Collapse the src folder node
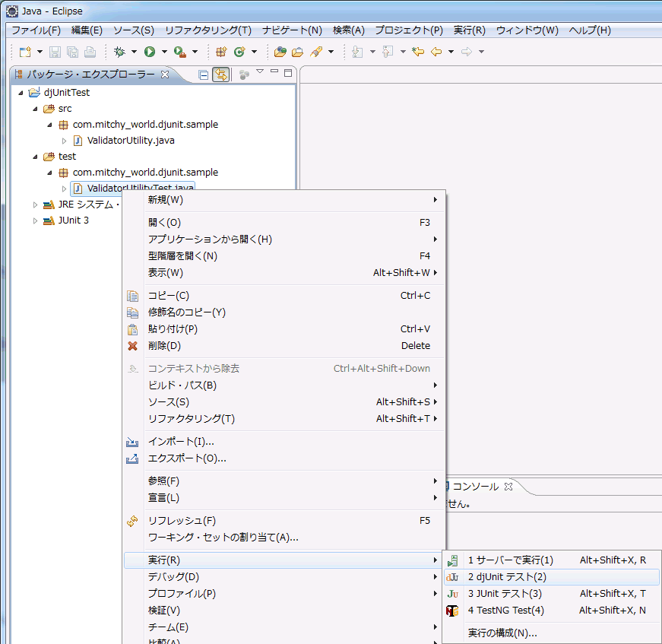Viewport: 662px width, 644px height. pos(36,109)
